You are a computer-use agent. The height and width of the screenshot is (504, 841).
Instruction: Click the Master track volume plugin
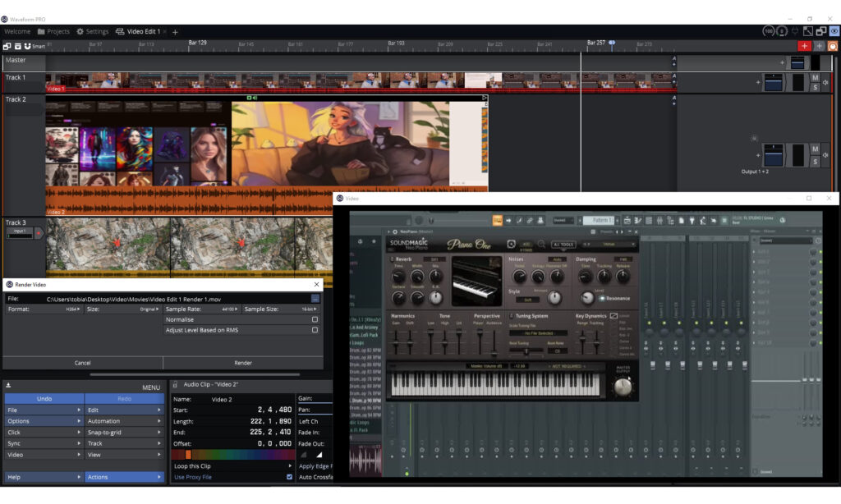tap(797, 62)
